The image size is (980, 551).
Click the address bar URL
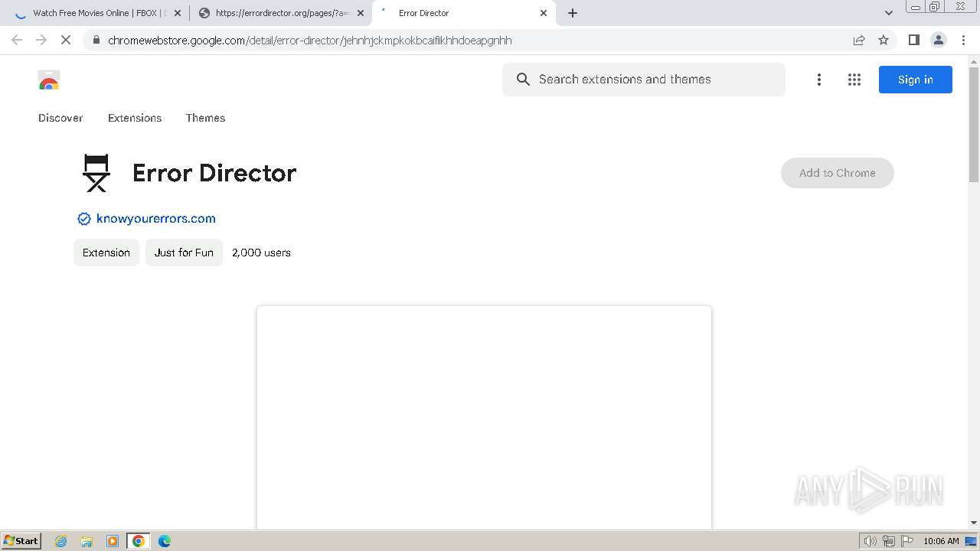pyautogui.click(x=310, y=41)
